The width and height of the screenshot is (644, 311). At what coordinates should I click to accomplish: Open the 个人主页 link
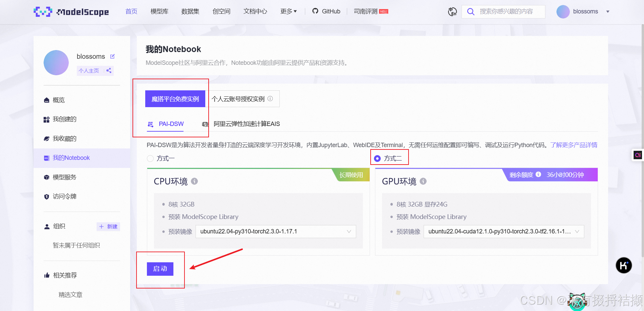click(x=89, y=71)
